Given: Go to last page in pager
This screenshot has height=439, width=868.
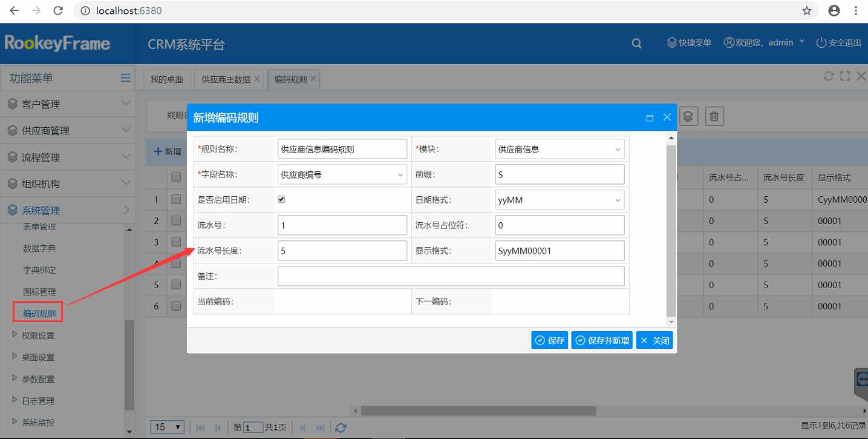Looking at the screenshot, I should (x=321, y=427).
